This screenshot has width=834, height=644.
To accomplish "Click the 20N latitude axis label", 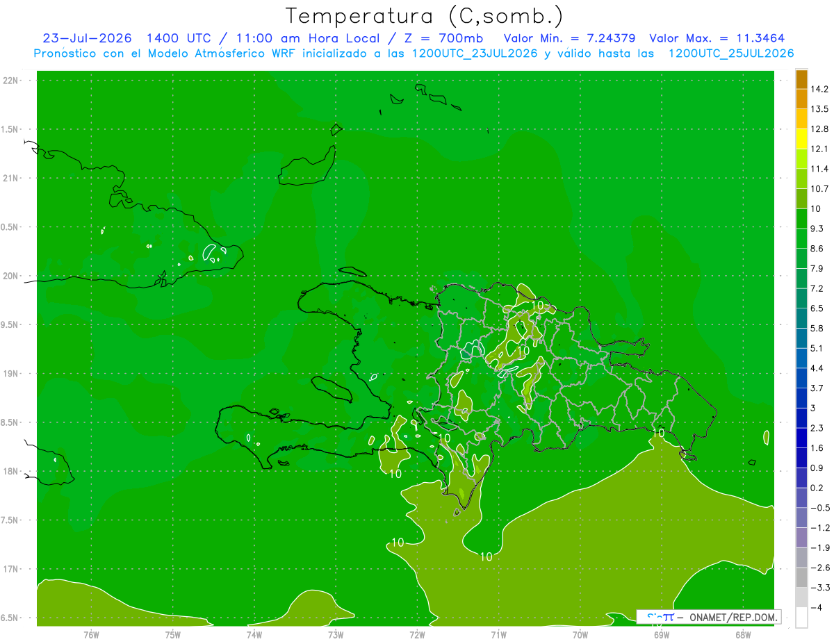I will pos(11,276).
